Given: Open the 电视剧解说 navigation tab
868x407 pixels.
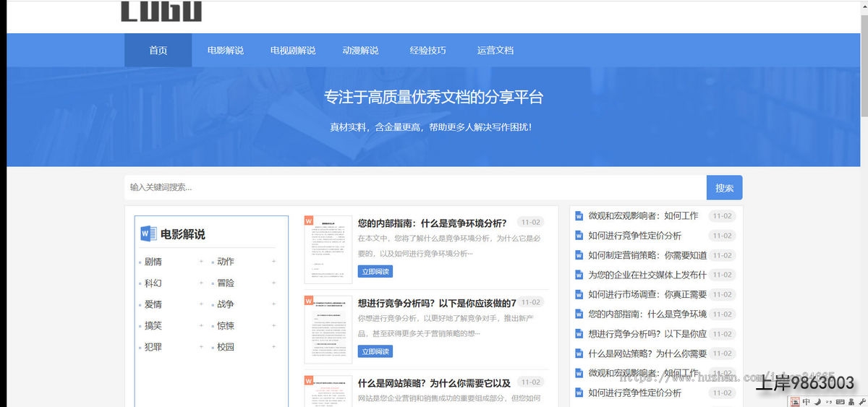Looking at the screenshot, I should click(293, 51).
